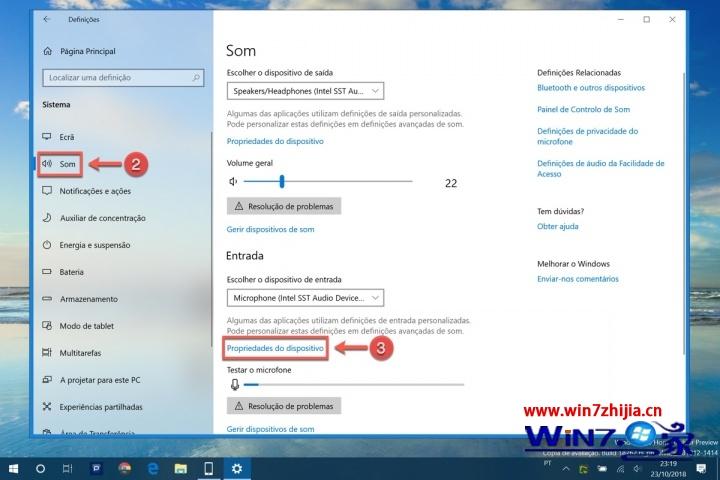
Task: Click the microphone icon under Testar o microfone
Action: click(235, 384)
